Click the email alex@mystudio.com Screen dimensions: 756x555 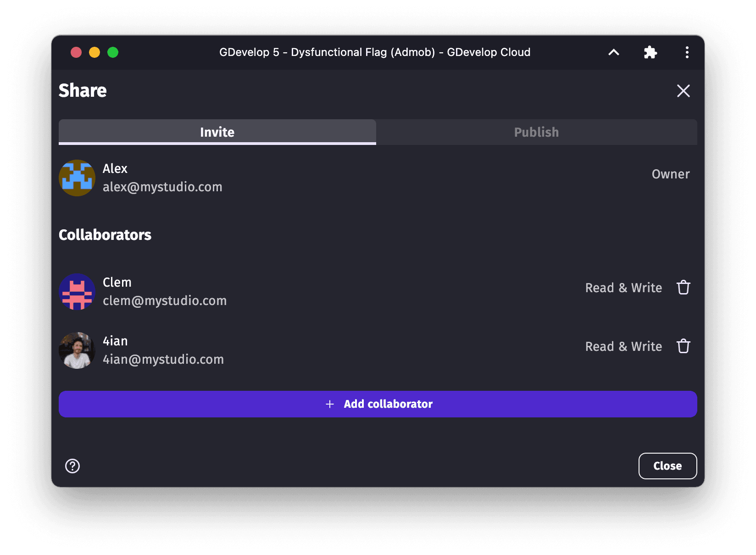point(162,187)
